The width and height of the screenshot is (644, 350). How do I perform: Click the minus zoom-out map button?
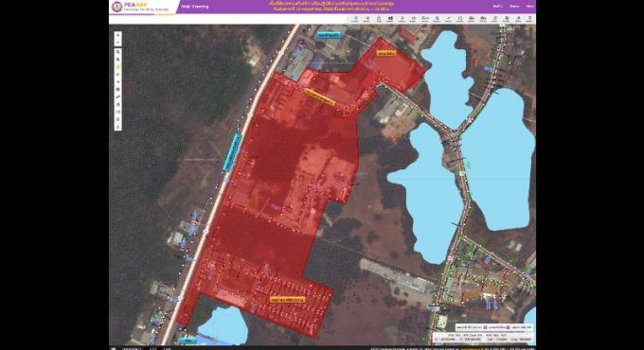coord(117,43)
